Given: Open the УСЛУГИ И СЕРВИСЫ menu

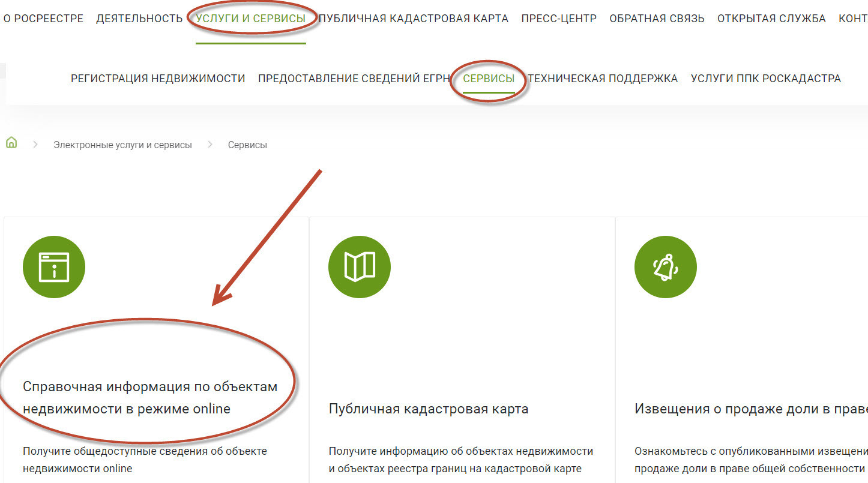Looking at the screenshot, I should (x=250, y=18).
